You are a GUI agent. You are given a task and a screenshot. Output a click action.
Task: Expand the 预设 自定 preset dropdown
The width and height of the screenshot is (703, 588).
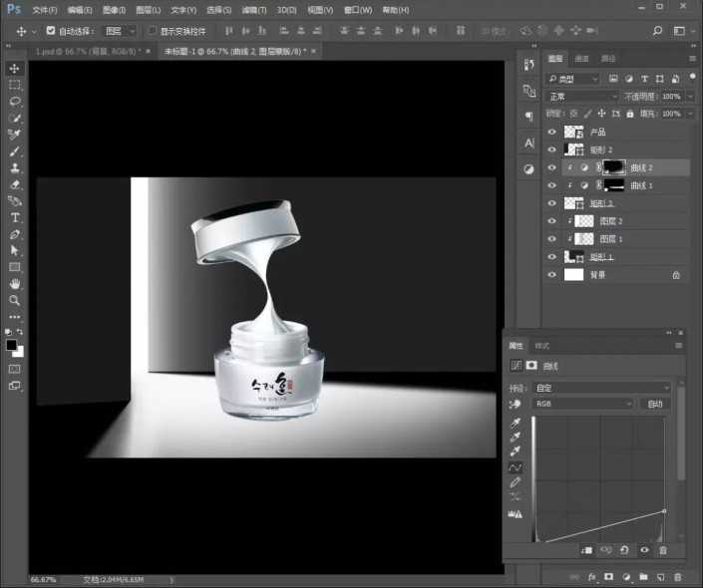[603, 388]
